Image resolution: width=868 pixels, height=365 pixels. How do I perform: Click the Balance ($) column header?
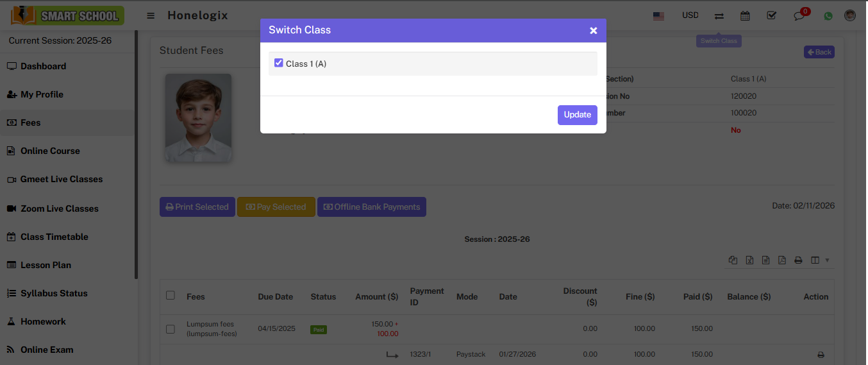749,296
